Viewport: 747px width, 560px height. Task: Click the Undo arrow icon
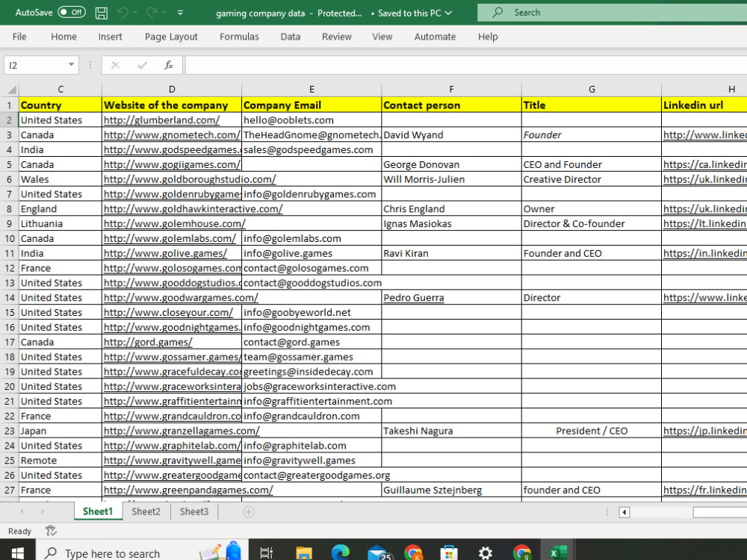click(x=123, y=13)
